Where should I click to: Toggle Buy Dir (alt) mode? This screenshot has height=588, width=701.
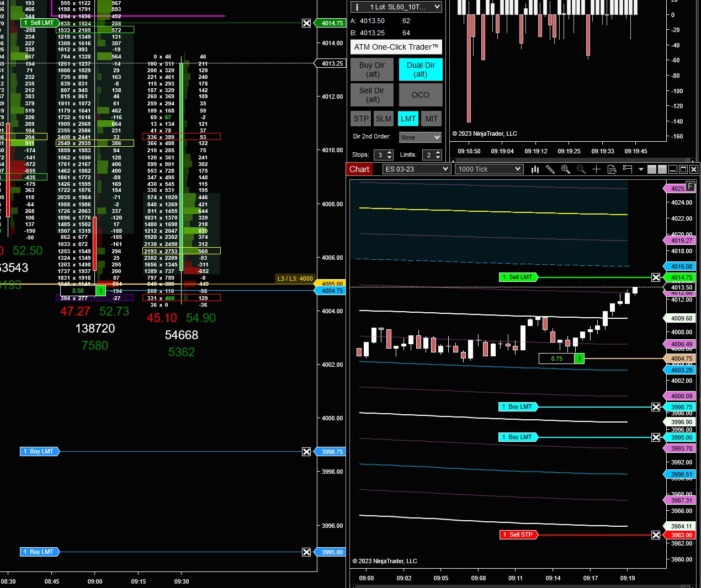372,70
